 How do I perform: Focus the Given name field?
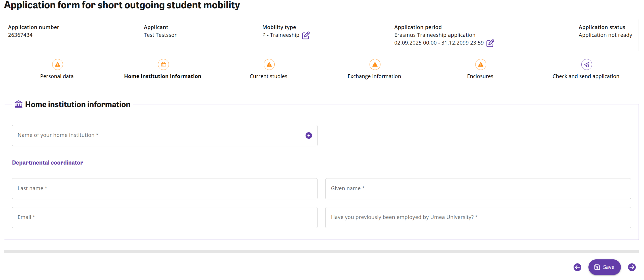point(477,189)
